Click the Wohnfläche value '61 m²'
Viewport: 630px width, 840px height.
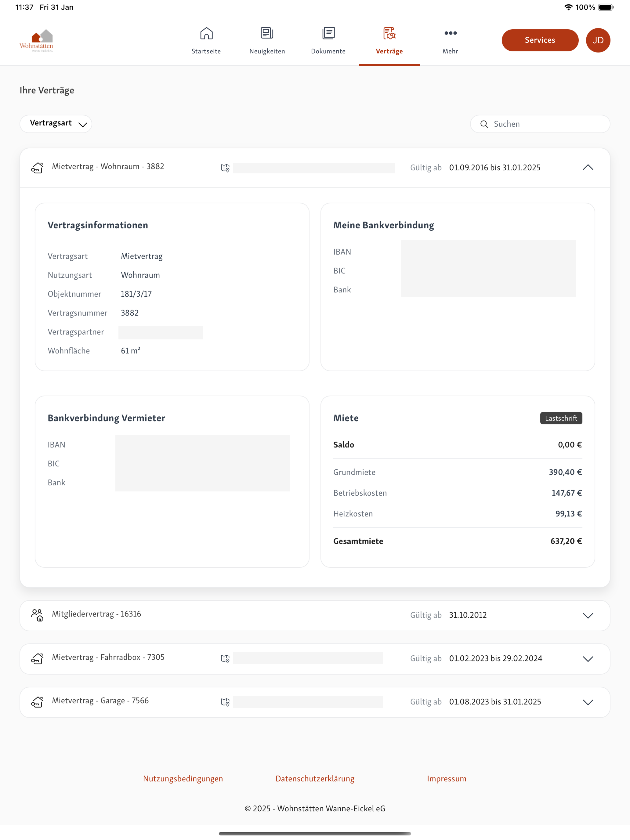[x=130, y=350]
